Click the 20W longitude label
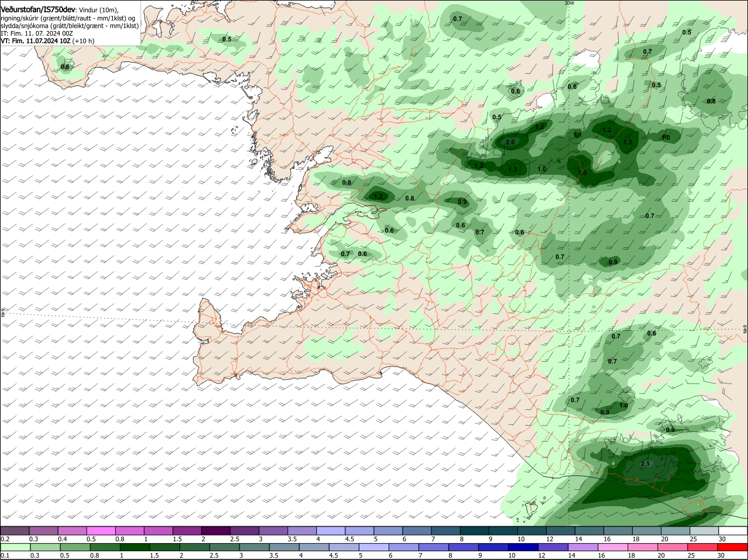Screen dimensions: 748x560 (570, 3)
